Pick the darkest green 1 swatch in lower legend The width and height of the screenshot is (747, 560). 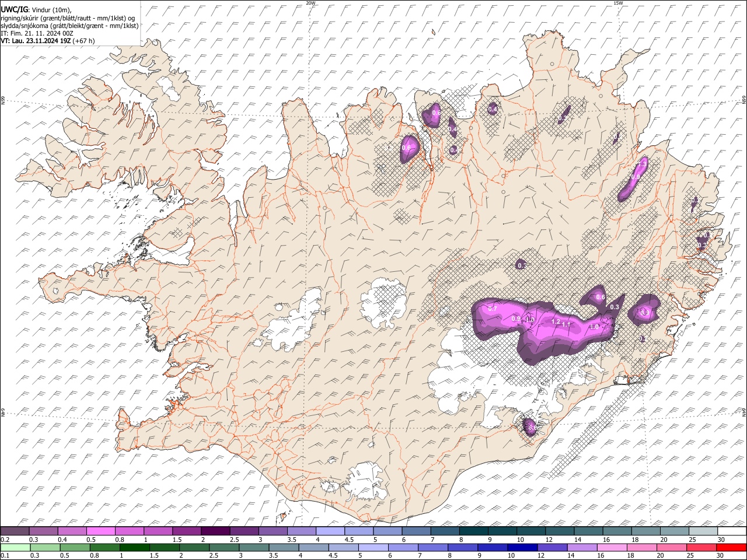pyautogui.click(x=134, y=547)
